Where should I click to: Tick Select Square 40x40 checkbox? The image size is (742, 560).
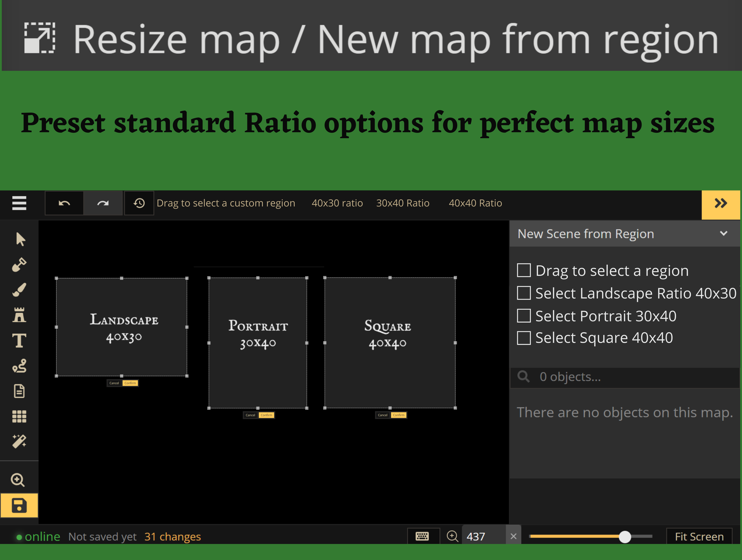click(x=524, y=338)
